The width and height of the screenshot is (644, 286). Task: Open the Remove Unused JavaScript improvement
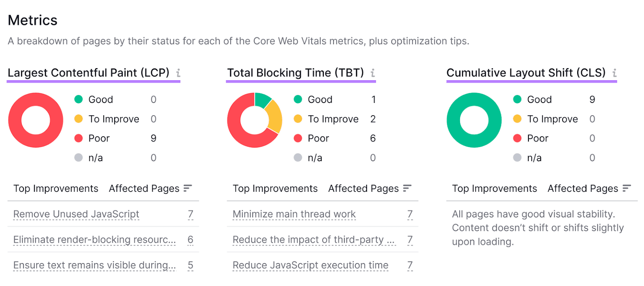coord(75,214)
